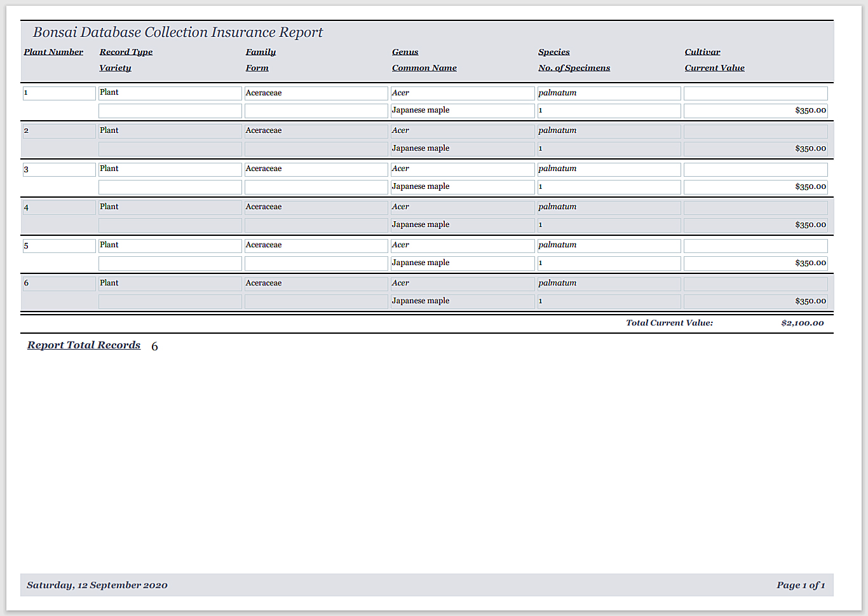868x616 pixels.
Task: Click the Record Type field of plant 1
Action: (x=170, y=93)
